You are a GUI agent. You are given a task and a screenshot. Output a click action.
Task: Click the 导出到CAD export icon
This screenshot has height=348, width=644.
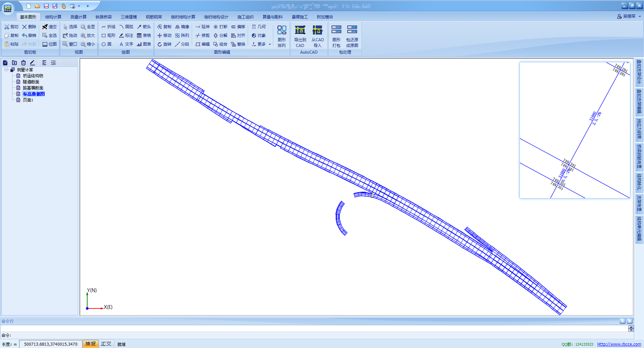pos(300,31)
